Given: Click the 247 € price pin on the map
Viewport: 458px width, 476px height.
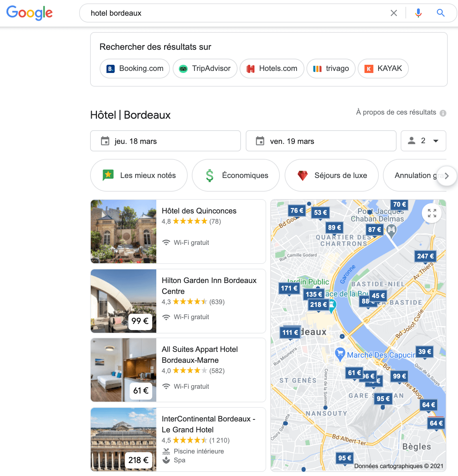Looking at the screenshot, I should point(425,256).
